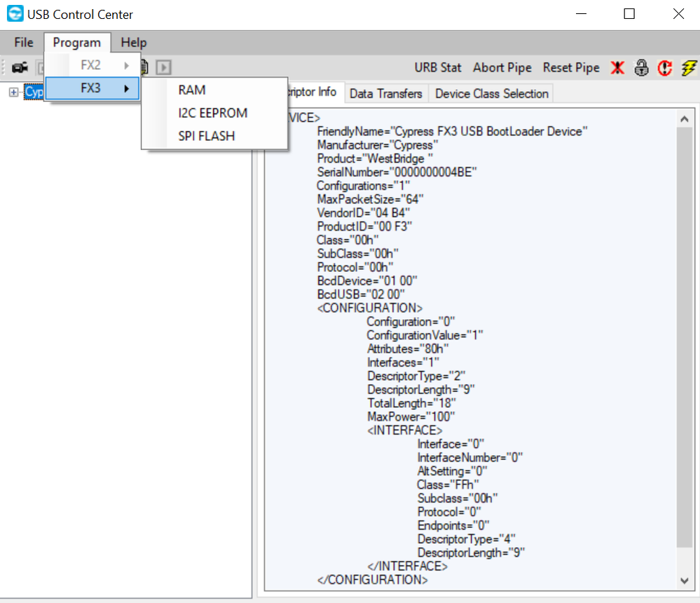Click the play arrow toolbar icon
The image size is (700, 603).
pyautogui.click(x=163, y=67)
